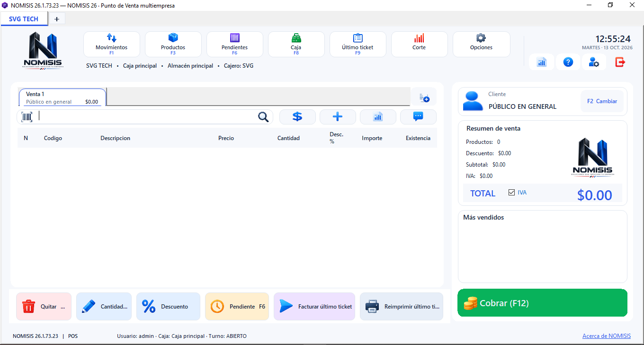Click the magnifier search icon
This screenshot has height=345, width=644.
coord(263,117)
